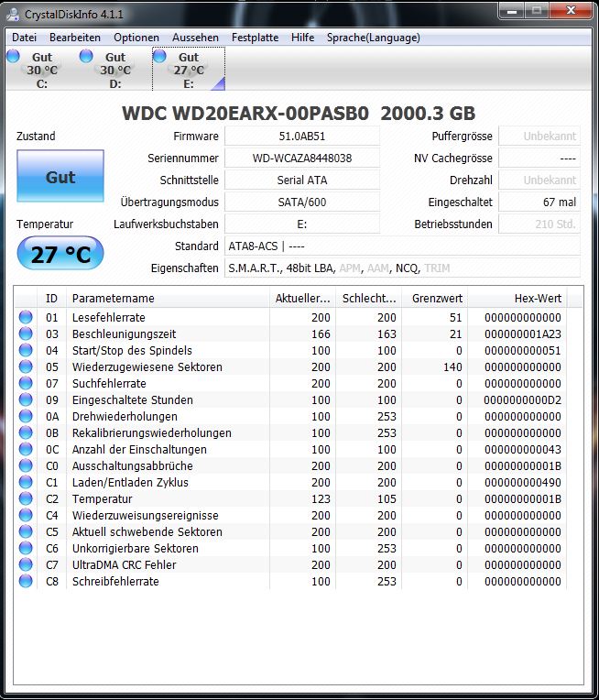
Task: Click hex value 0000000000D2
Action: (x=523, y=400)
